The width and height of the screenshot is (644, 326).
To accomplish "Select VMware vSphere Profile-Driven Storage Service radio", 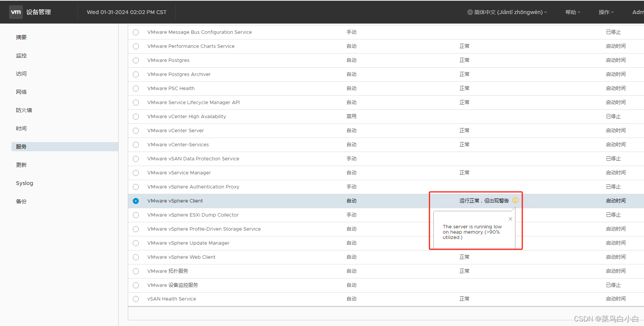I will coord(136,229).
